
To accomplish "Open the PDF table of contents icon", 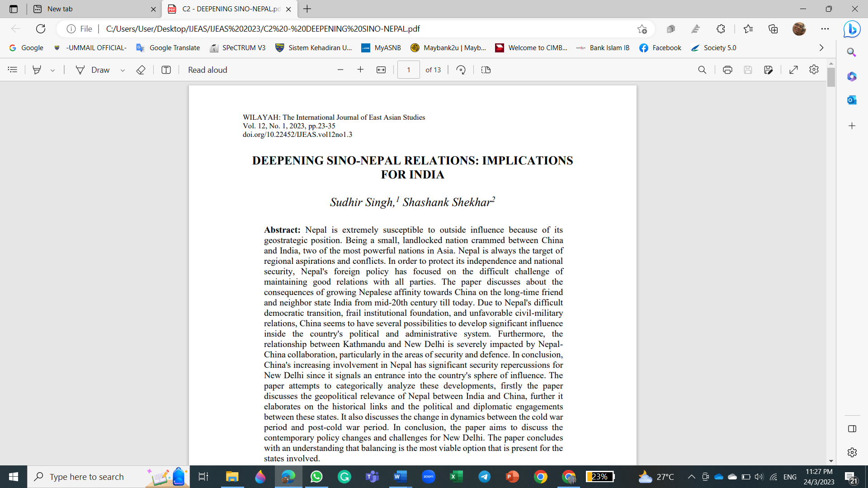I will (13, 70).
